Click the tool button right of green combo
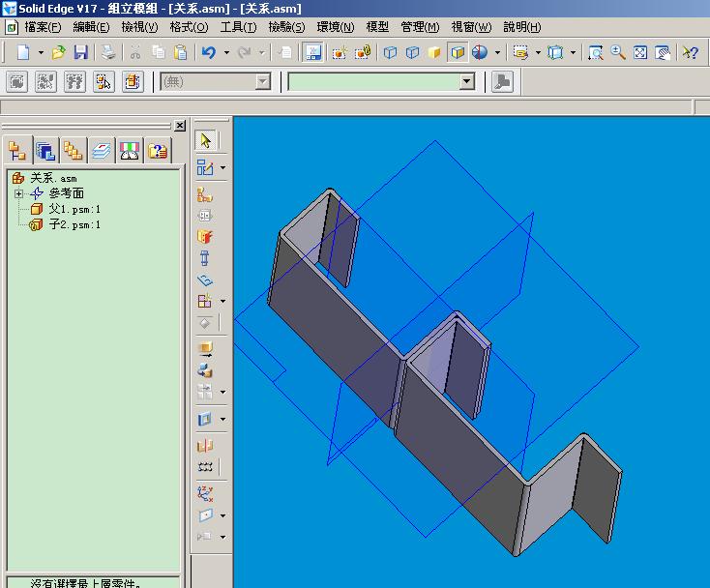This screenshot has width=710, height=588. [502, 82]
